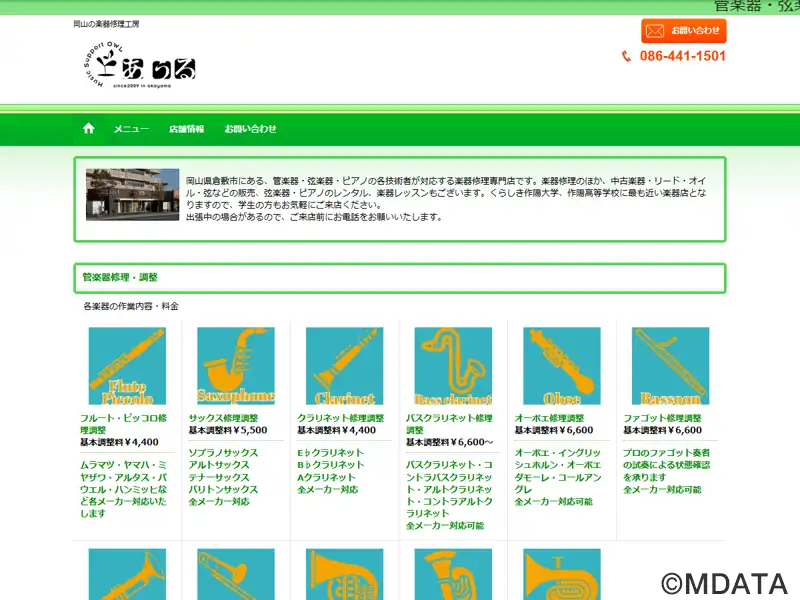Click the trumpet icon in the second row
The height and width of the screenshot is (600, 800).
click(x=127, y=575)
